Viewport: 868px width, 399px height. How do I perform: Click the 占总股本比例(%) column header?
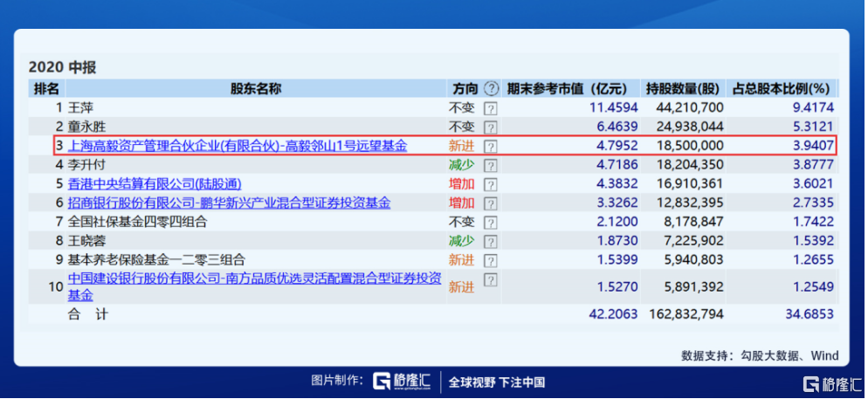click(x=782, y=88)
